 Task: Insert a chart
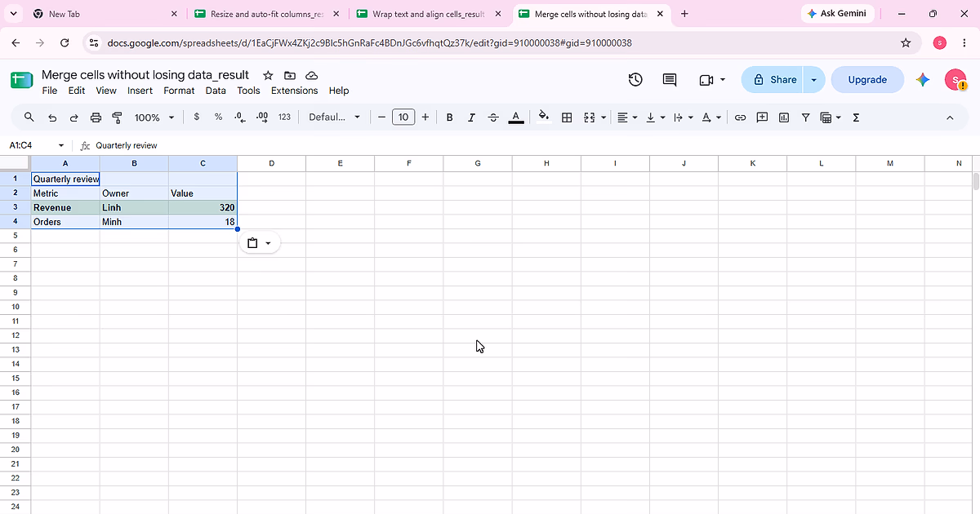point(784,117)
